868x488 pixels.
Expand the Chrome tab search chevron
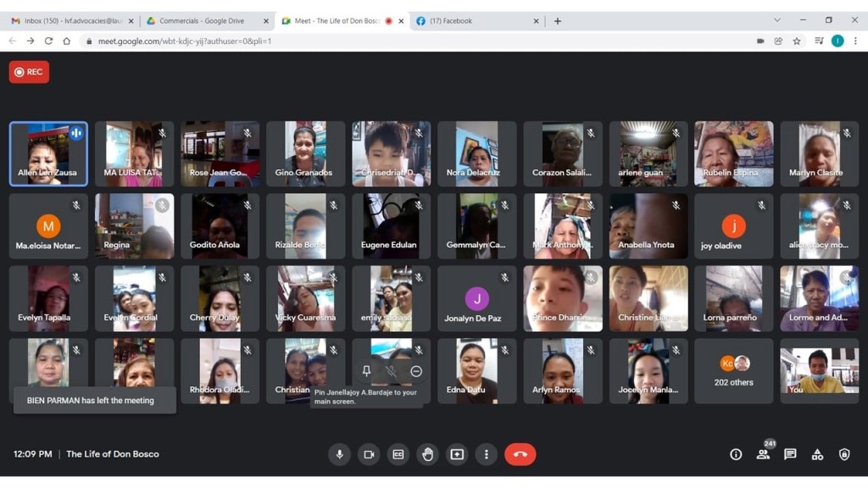pos(776,20)
